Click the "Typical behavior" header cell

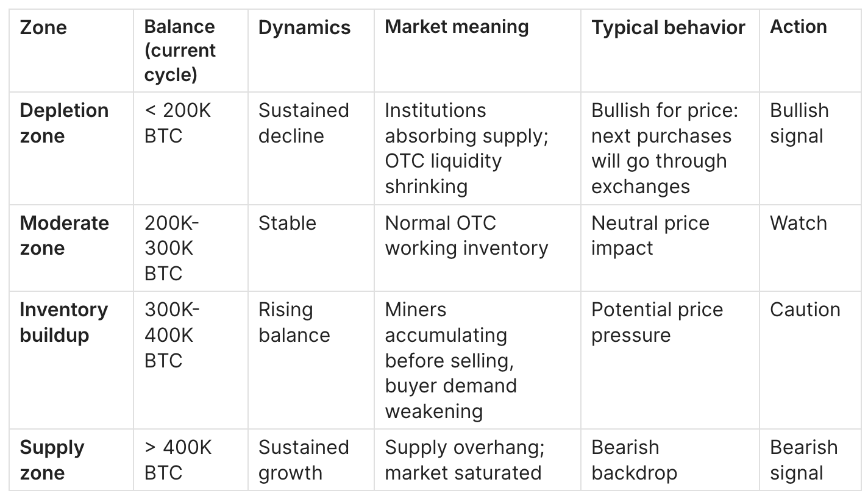[x=668, y=27]
